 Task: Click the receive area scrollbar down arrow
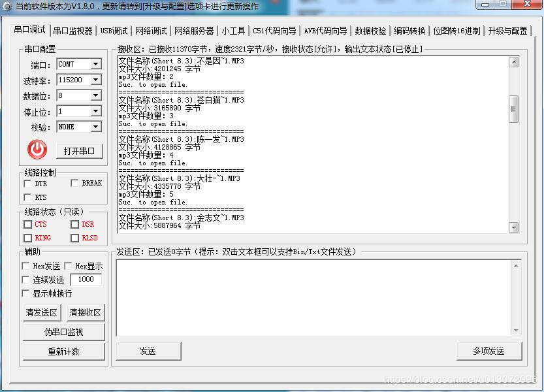coord(514,227)
